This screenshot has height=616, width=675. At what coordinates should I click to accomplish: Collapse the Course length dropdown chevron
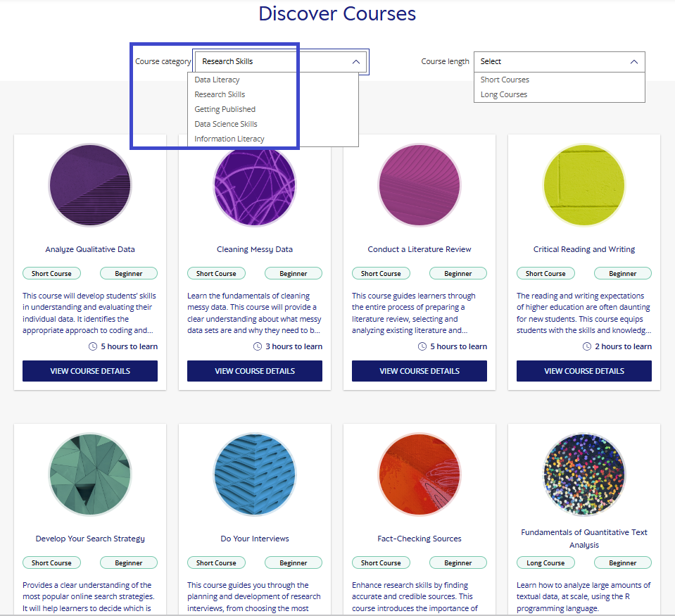click(x=633, y=62)
